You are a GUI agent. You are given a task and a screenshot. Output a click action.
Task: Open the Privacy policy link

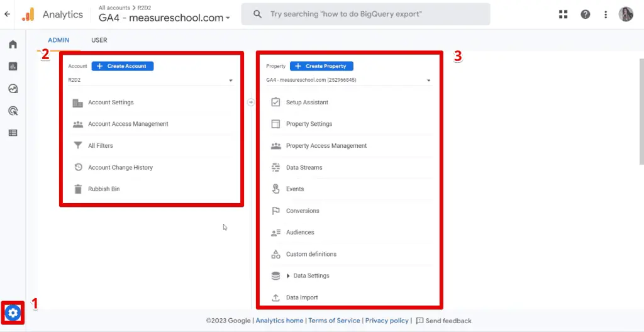[x=387, y=321]
